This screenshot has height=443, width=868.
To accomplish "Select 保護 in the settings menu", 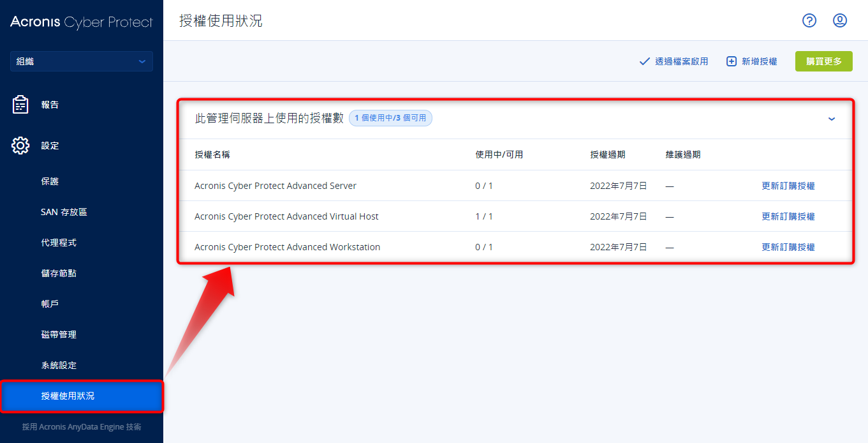I will (x=50, y=181).
